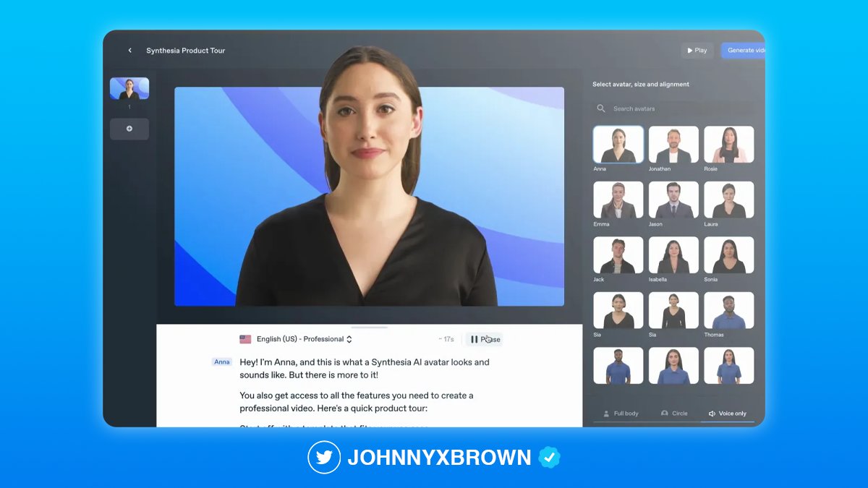
Task: Select slide 1 thumbnail in the left sidebar
Action: click(129, 88)
